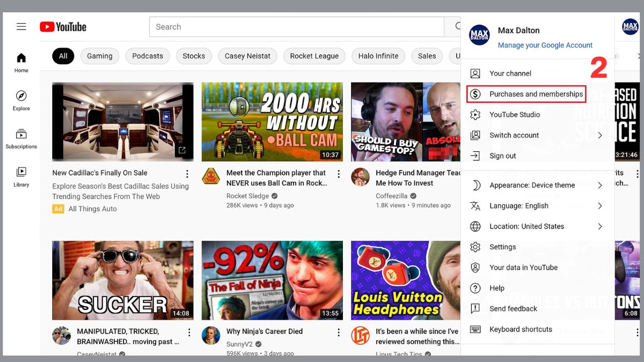Click the YouTube logo
The width and height of the screenshot is (644, 362).
click(62, 26)
